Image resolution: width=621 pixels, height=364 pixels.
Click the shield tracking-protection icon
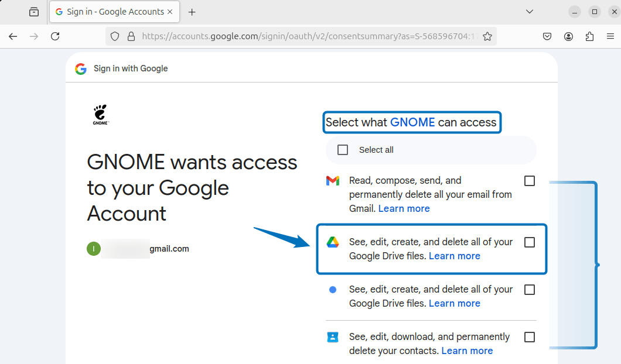pos(114,36)
